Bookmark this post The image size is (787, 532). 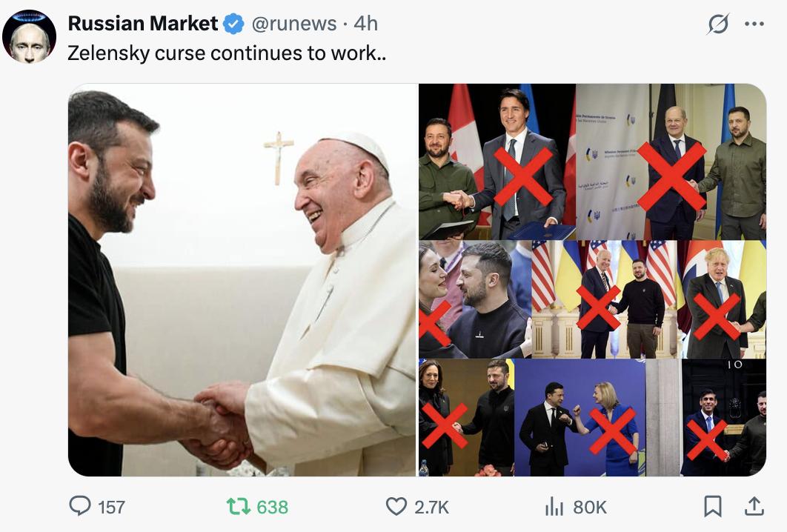(x=712, y=506)
